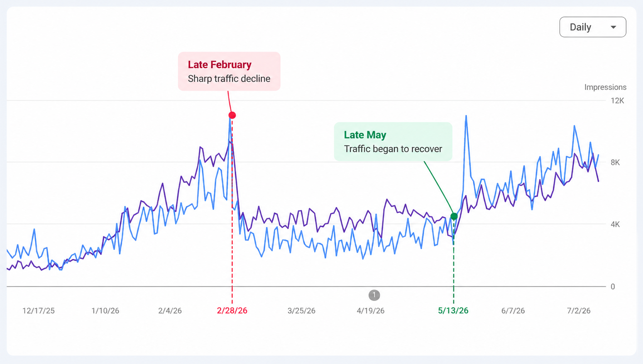This screenshot has width=643, height=364.
Task: Click the 12K axis value
Action: tap(617, 101)
